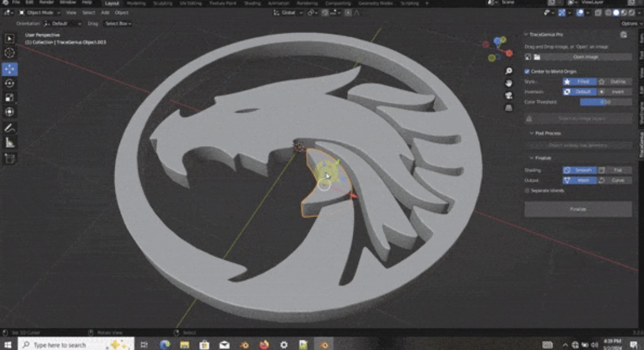The image size is (644, 350).
Task: Toggle X-ray viewport icon
Action: click(x=598, y=13)
